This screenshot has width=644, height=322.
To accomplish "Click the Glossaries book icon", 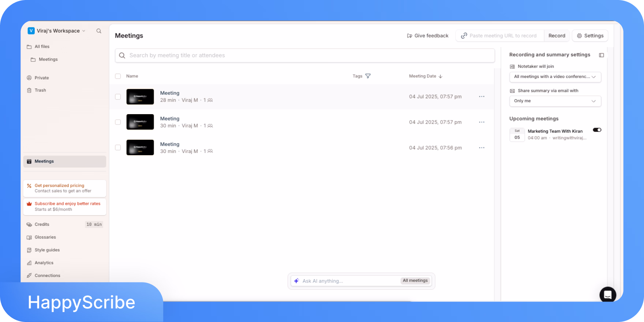I will (x=29, y=237).
